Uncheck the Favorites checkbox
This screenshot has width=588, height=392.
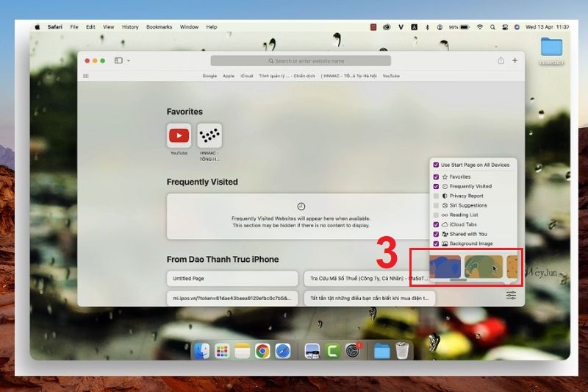tap(436, 177)
